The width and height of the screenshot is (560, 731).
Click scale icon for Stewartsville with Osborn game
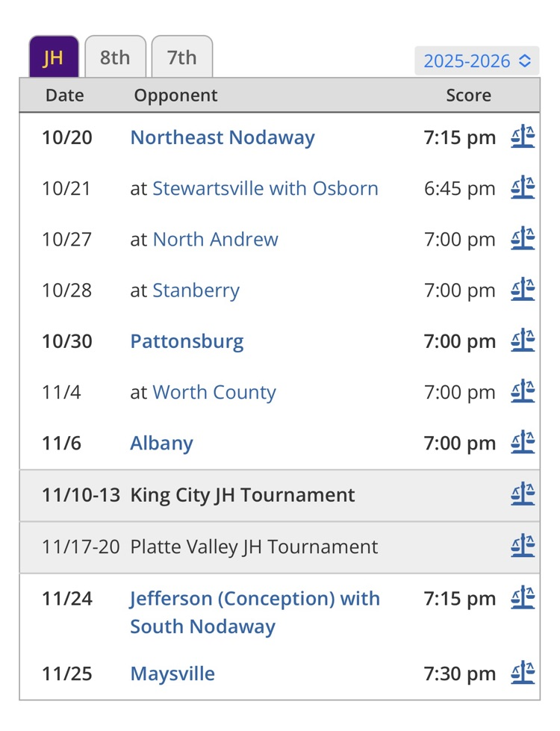point(523,188)
